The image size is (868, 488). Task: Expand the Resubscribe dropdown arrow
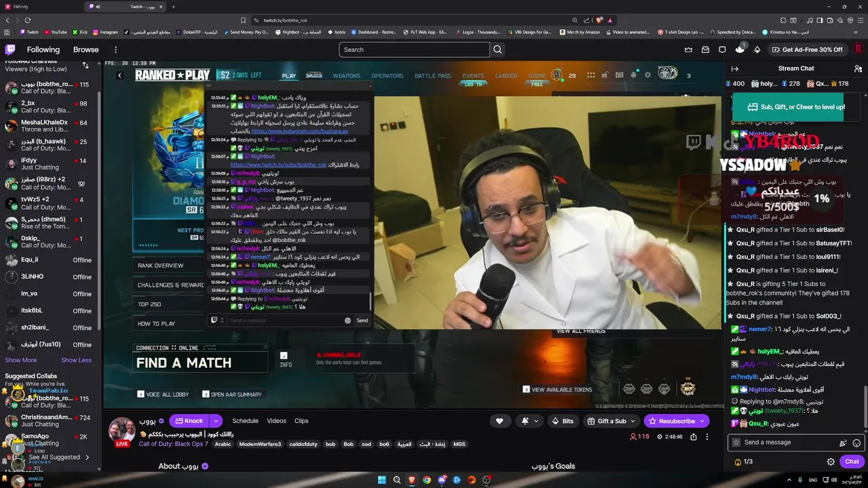coord(702,421)
